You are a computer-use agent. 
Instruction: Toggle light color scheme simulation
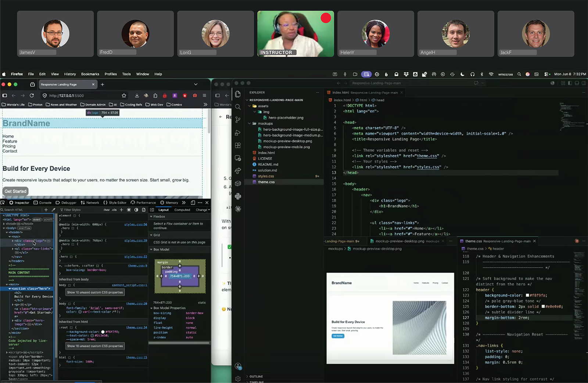[x=129, y=210]
